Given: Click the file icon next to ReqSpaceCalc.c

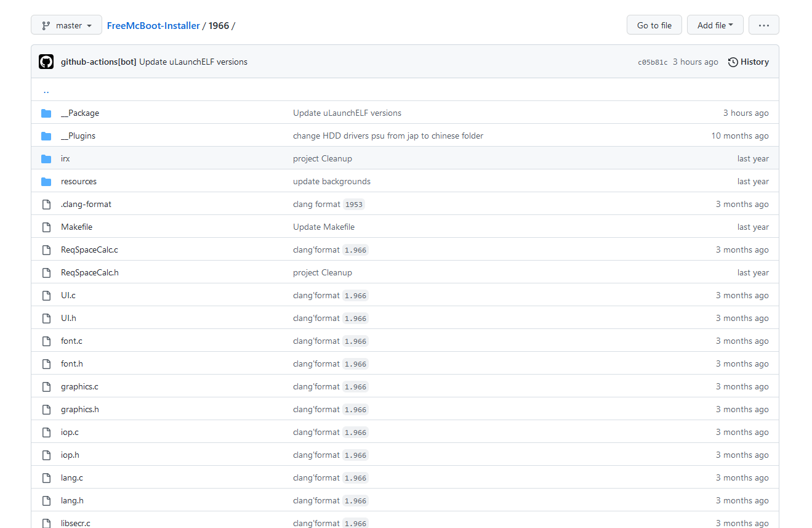Looking at the screenshot, I should pyautogui.click(x=46, y=250).
